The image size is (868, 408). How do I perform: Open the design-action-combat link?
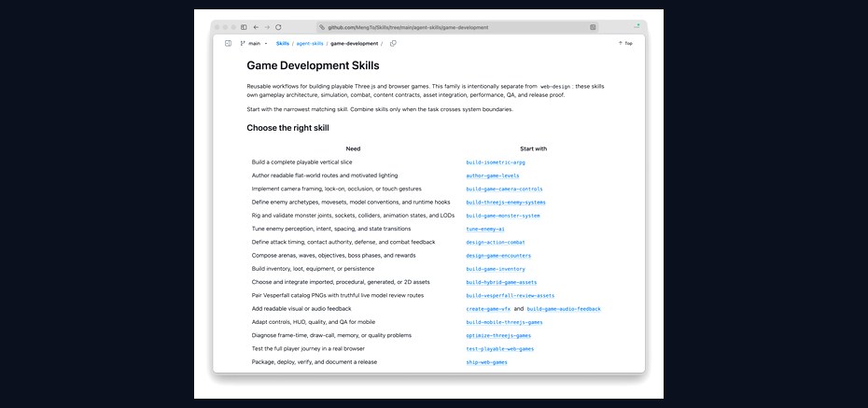coord(496,243)
